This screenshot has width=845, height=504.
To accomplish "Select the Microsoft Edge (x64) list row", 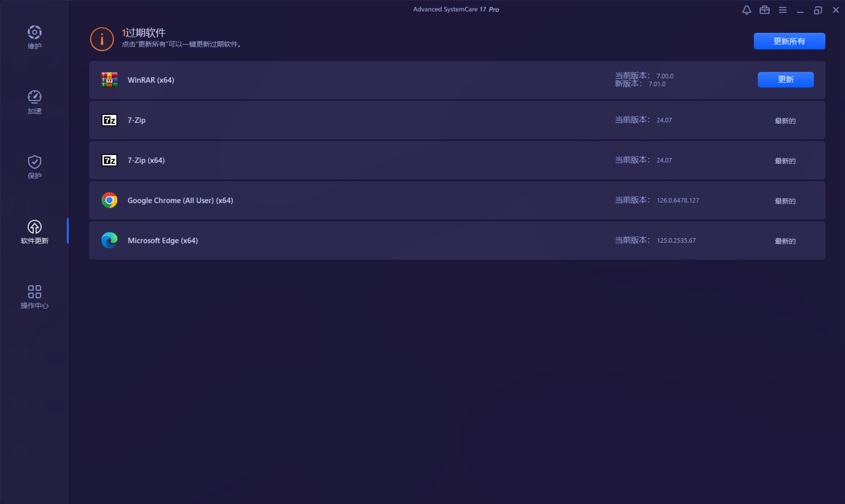I will point(374,241).
